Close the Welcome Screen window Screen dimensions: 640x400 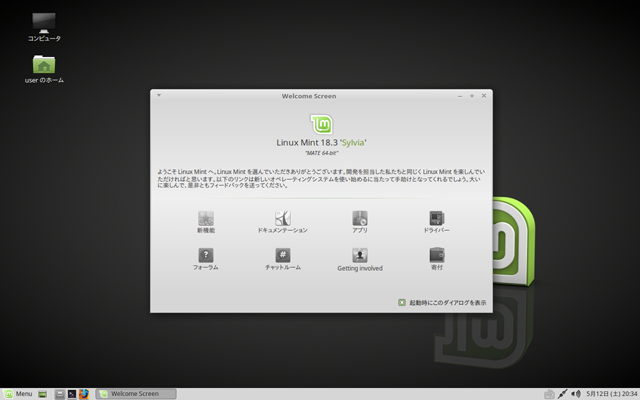pyautogui.click(x=484, y=96)
